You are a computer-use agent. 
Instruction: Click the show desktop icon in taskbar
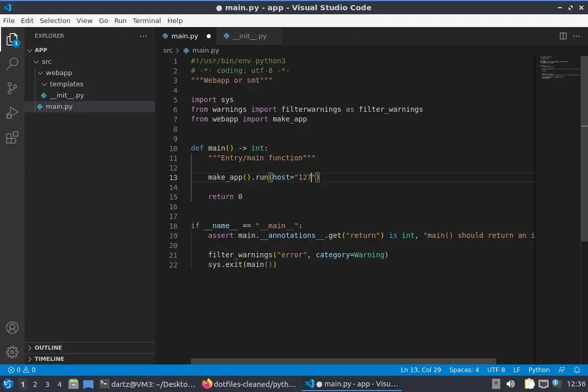(x=88, y=384)
